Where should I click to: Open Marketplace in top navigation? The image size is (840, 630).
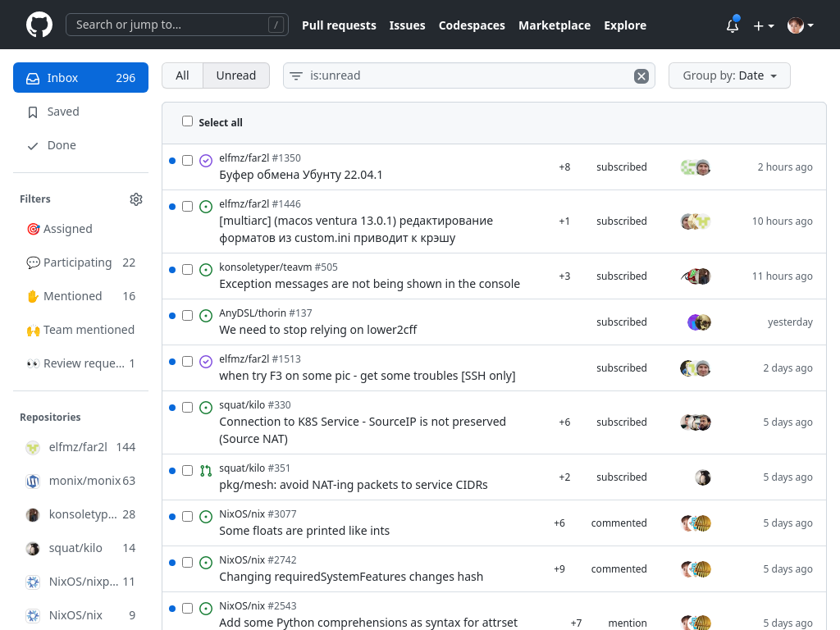tap(555, 25)
